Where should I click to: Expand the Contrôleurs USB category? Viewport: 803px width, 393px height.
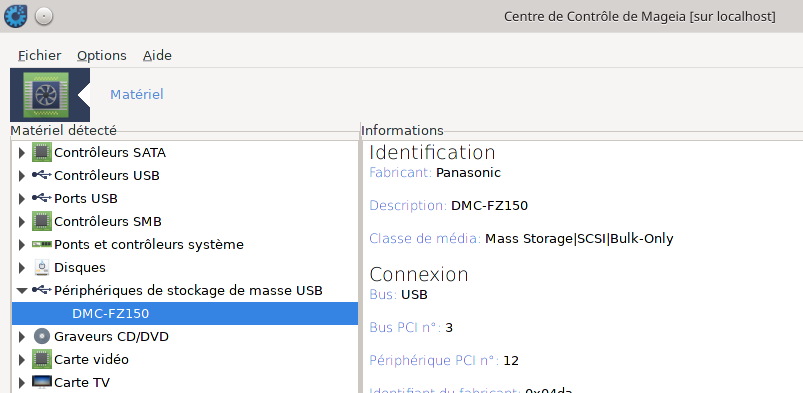coord(22,176)
